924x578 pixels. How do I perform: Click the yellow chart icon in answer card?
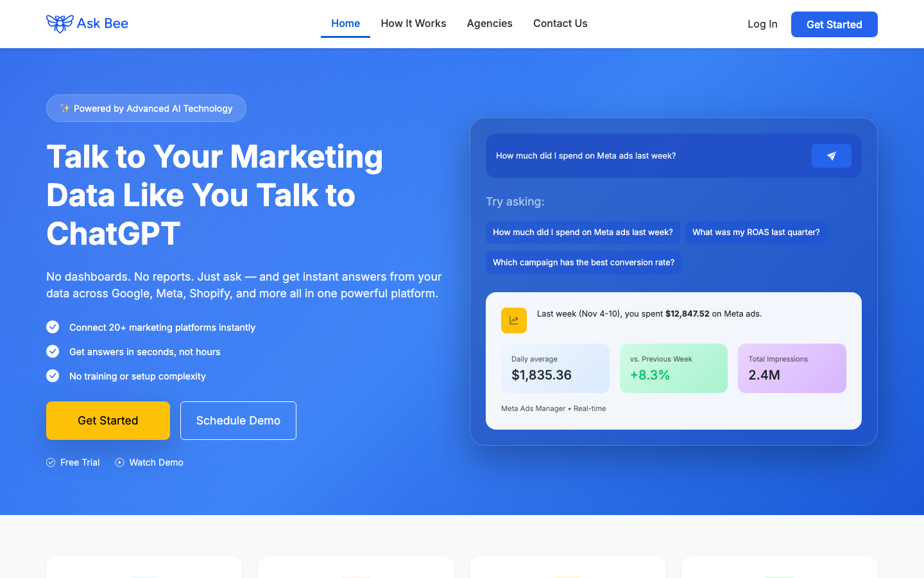coord(514,320)
